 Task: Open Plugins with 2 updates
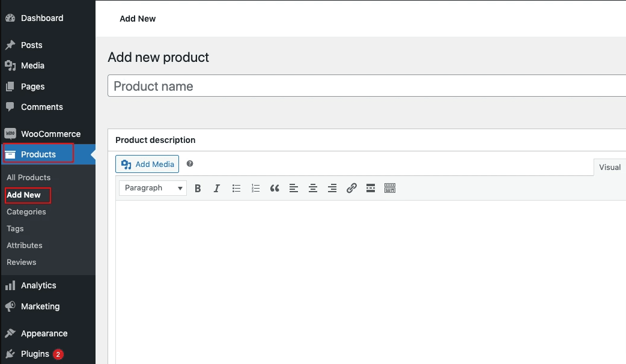coord(35,354)
